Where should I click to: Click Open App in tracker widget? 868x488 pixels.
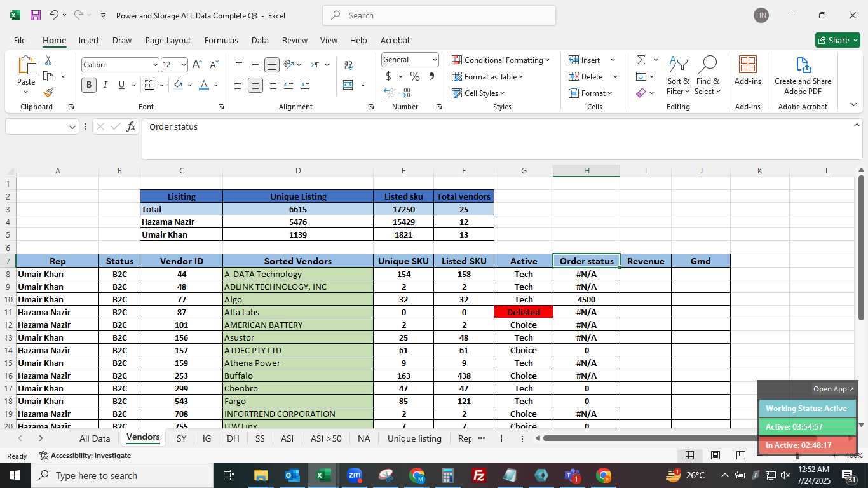pyautogui.click(x=834, y=389)
